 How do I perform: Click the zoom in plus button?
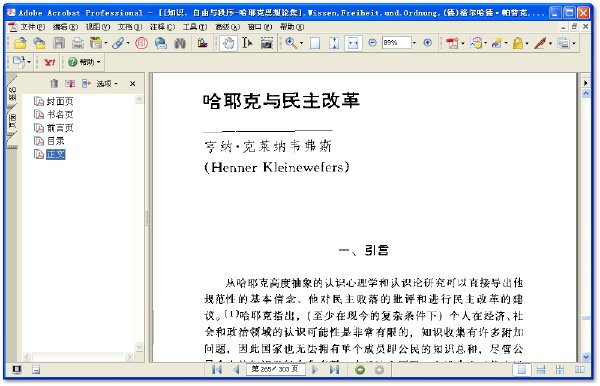[x=428, y=43]
